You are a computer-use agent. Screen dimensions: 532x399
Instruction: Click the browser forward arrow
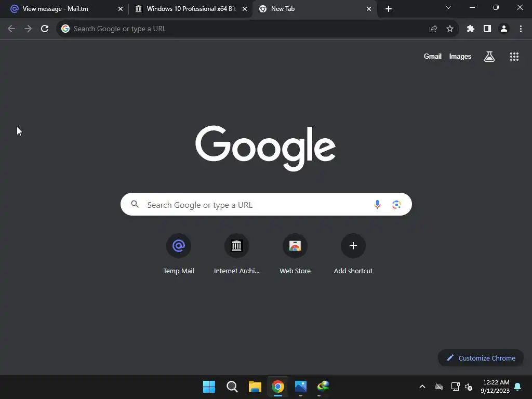[x=28, y=29]
